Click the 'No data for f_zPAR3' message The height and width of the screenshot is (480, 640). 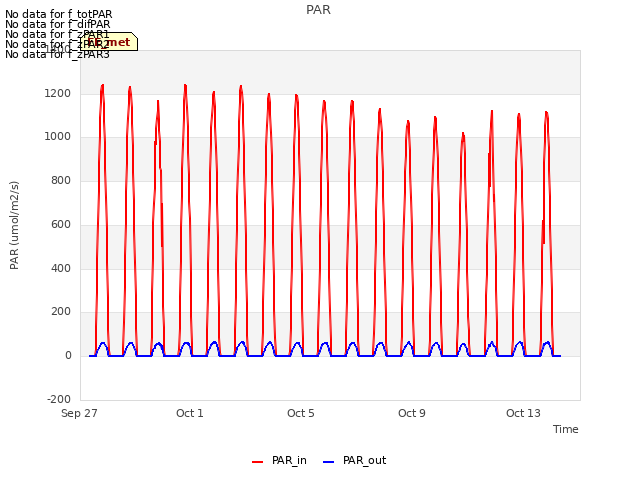pyautogui.click(x=58, y=54)
